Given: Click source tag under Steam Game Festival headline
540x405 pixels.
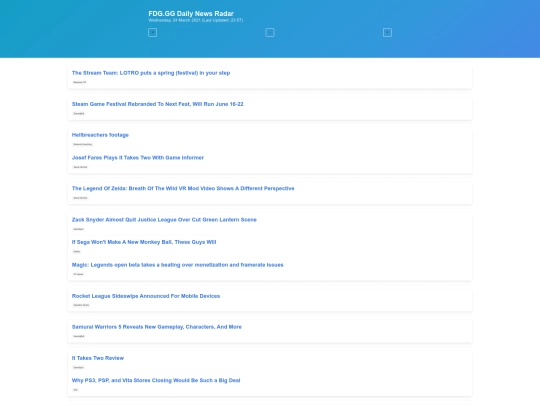Looking at the screenshot, I should pos(79,113).
